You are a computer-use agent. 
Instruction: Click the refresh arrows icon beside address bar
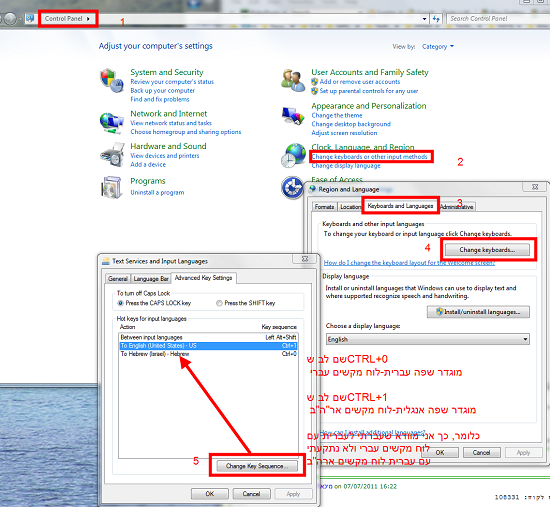436,19
